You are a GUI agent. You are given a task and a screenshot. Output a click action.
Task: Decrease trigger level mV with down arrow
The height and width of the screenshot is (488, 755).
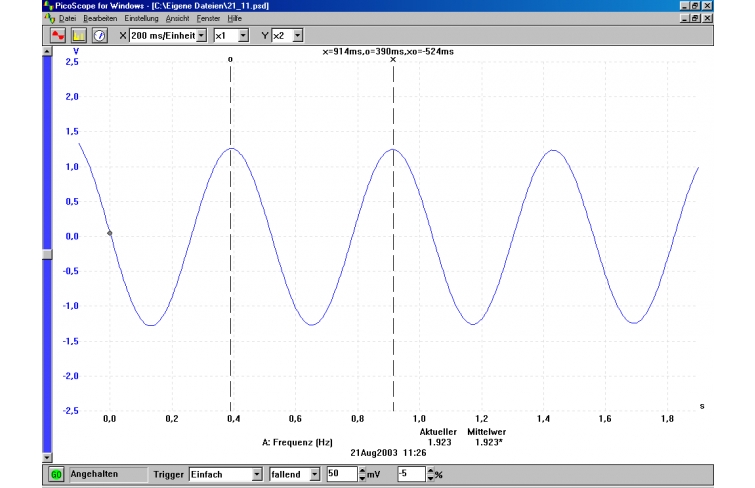(x=362, y=478)
